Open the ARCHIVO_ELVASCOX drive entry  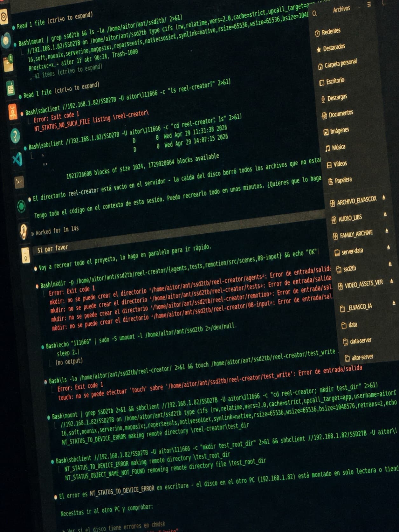pos(353,201)
